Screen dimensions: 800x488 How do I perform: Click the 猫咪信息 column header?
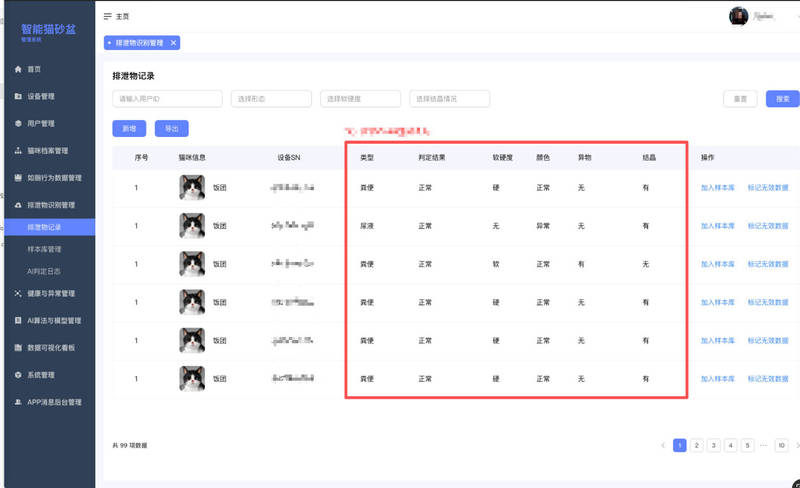click(x=192, y=157)
